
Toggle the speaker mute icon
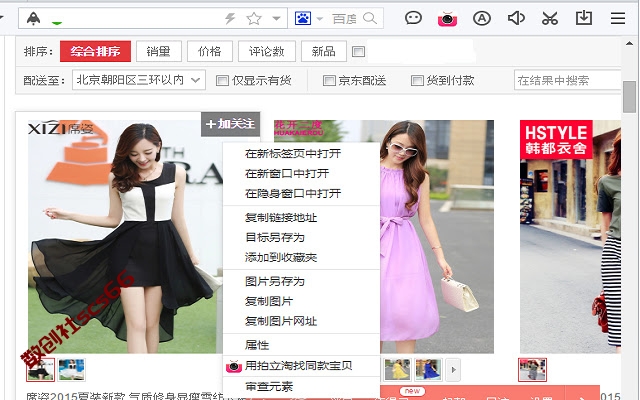click(516, 18)
